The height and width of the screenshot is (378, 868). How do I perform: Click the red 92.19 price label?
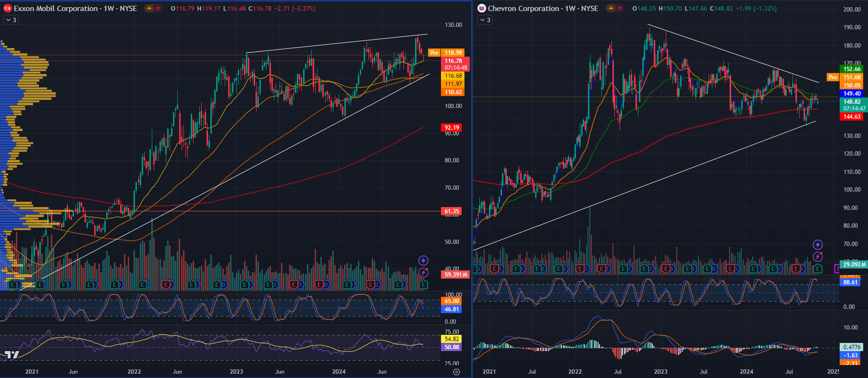tap(451, 128)
